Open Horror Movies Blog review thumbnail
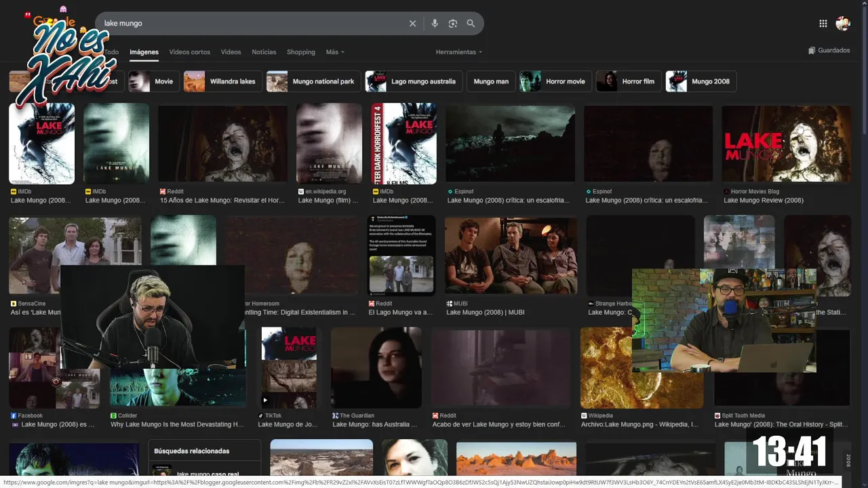Screen dimensions: 868x488 pos(787,144)
